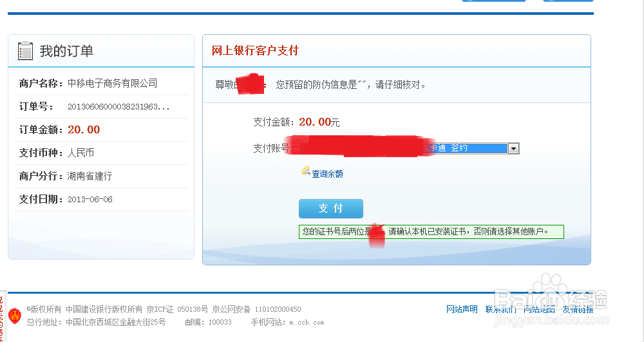Click the CCB logo icon in footer
This screenshot has width=644, height=342.
15,316
